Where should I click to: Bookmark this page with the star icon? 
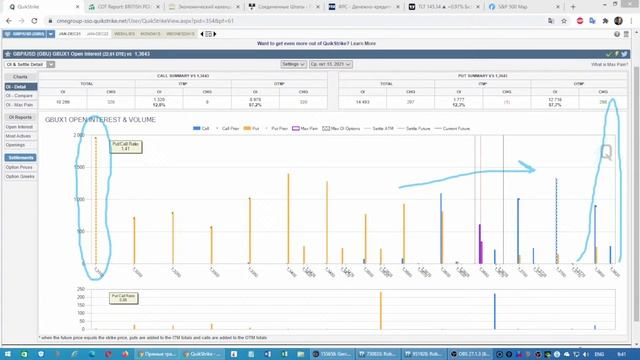pyautogui.click(x=564, y=21)
